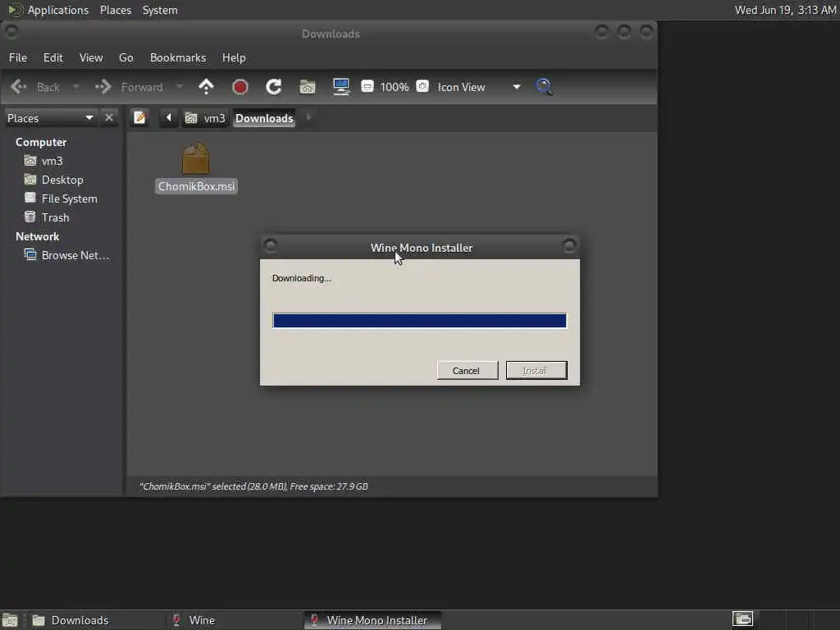The image size is (840, 630).
Task: Cancel the Wine Mono download
Action: pos(467,370)
